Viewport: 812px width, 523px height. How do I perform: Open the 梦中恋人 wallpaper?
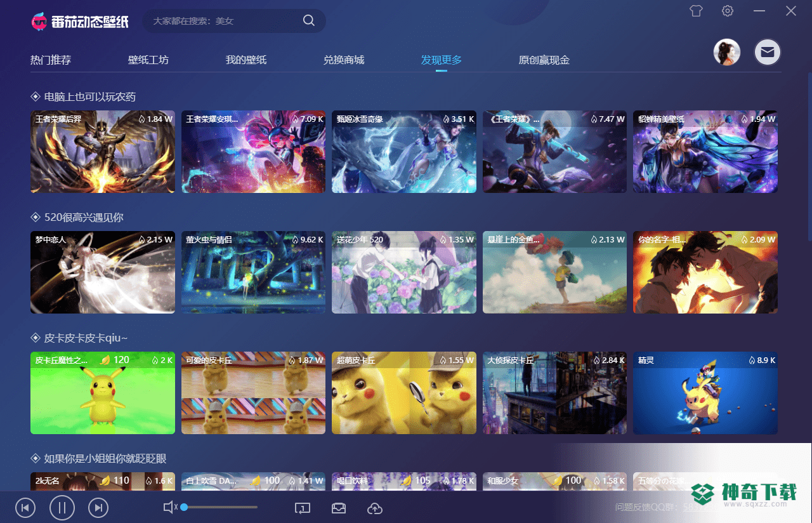tap(103, 272)
